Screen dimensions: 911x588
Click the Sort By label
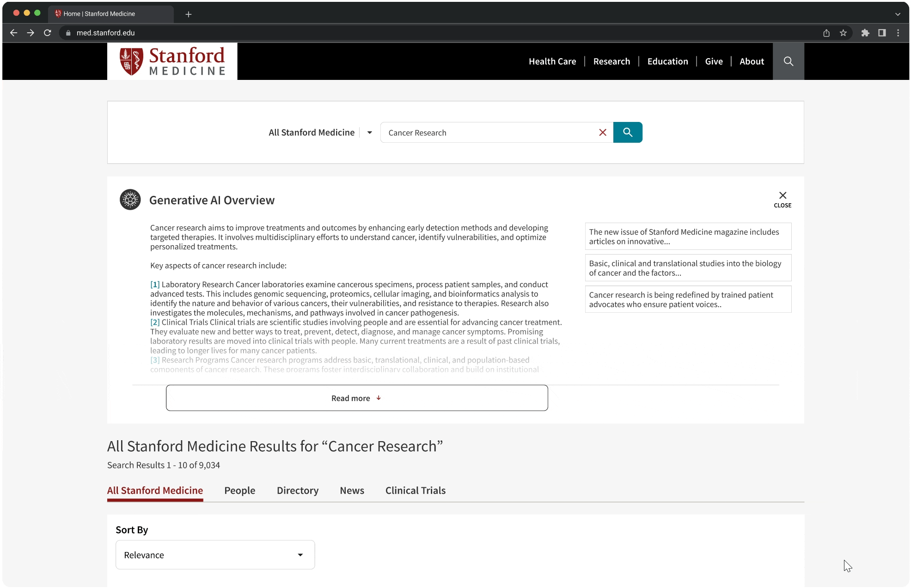tap(132, 530)
